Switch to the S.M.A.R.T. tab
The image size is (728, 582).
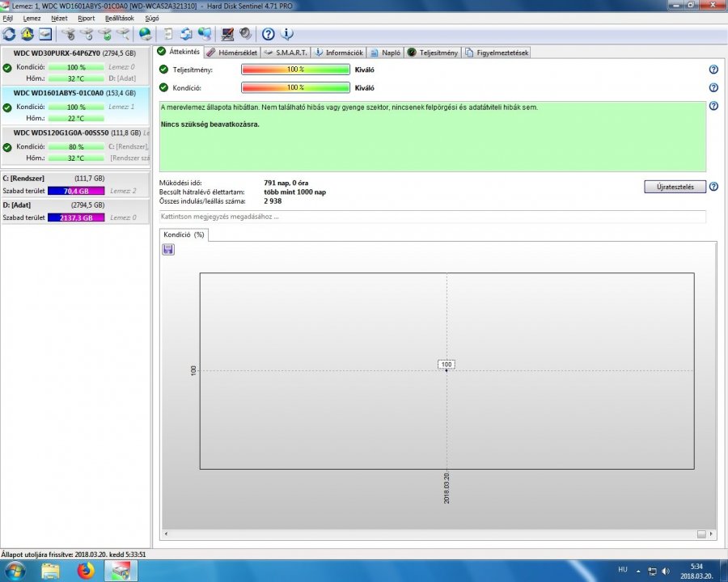[x=286, y=53]
